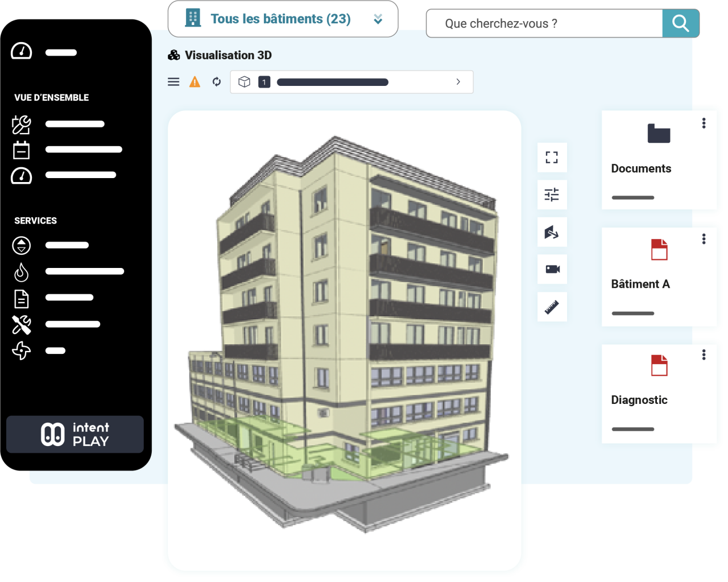Viewport: 728px width, 582px height.
Task: Expand the 'Tous les bâtiments (23)' dropdown
Action: 378,19
